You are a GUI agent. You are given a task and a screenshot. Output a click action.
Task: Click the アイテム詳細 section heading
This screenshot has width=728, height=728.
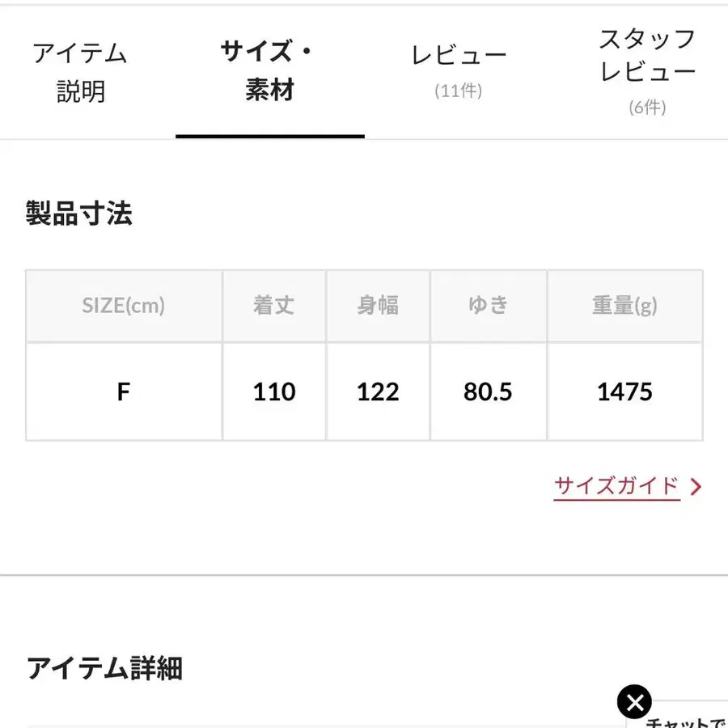tap(104, 668)
